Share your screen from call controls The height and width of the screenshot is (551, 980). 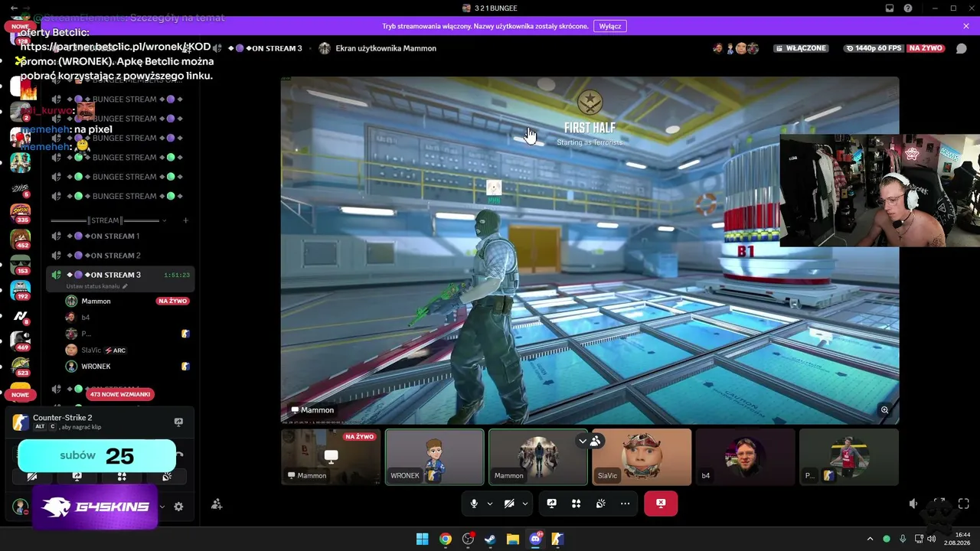(x=551, y=504)
